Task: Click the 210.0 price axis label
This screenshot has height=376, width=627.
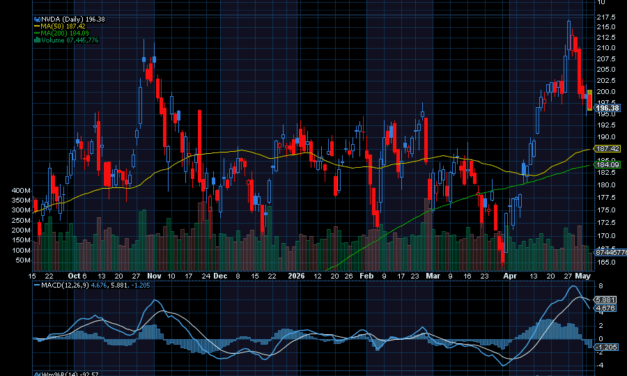Action: point(606,48)
